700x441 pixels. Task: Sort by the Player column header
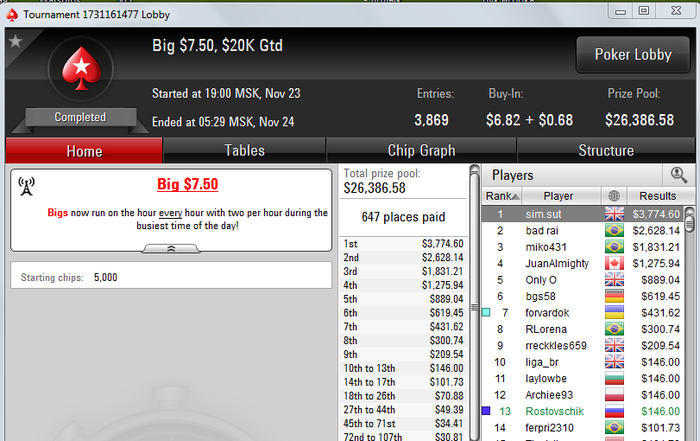(558, 196)
